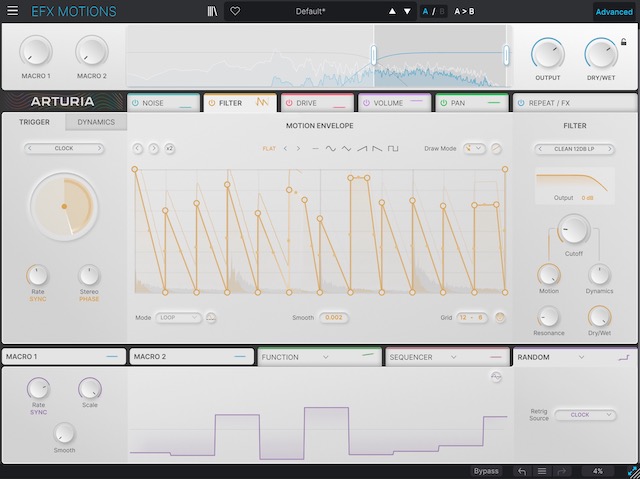Image resolution: width=640 pixels, height=479 pixels.
Task: Click the undo arrow in bottom bar
Action: point(521,470)
